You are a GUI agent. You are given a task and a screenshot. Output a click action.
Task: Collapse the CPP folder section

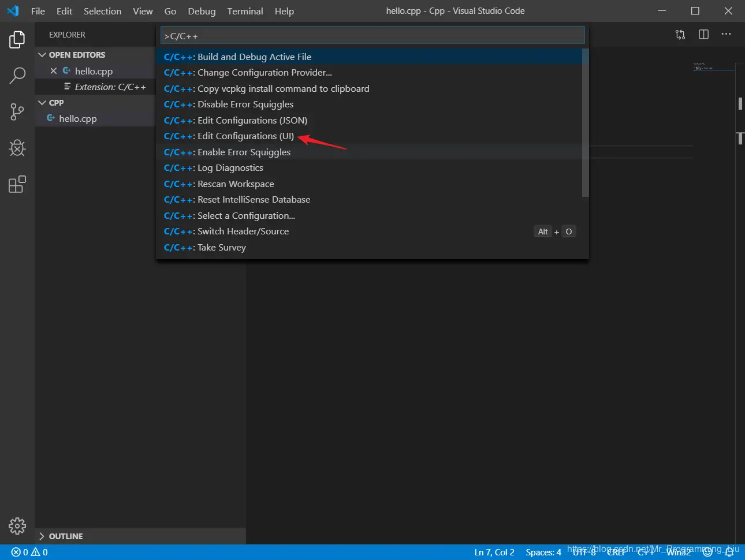(x=94, y=103)
